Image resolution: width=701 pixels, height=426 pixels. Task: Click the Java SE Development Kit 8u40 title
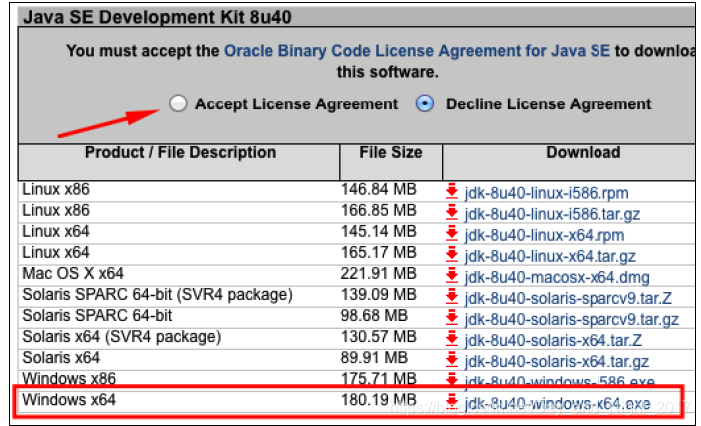[157, 17]
